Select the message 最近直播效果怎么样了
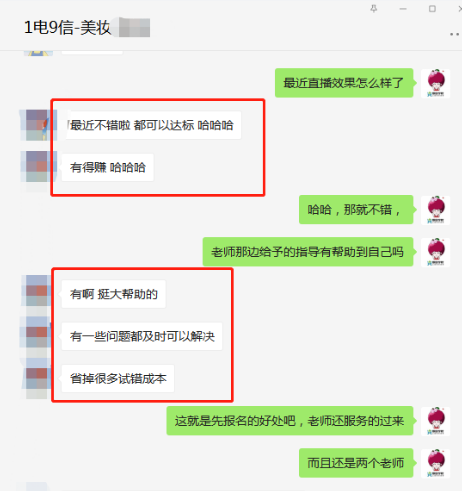462x491 pixels. (x=344, y=83)
